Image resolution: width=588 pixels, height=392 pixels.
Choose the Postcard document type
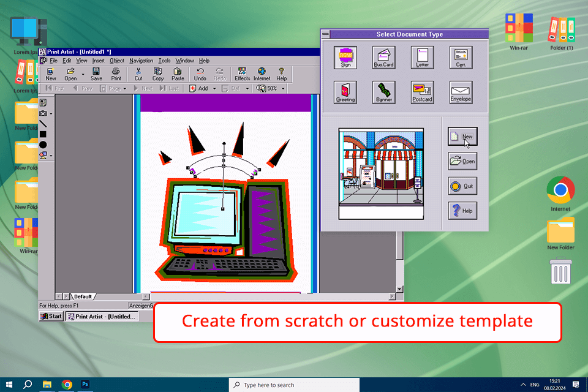(422, 92)
